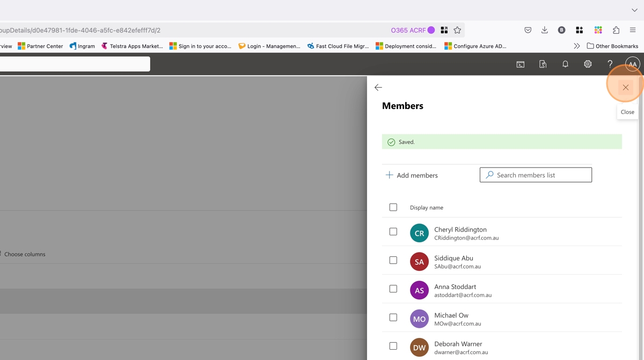Open the Pocket icon in the Firefox toolbar
The width and height of the screenshot is (644, 360).
tap(528, 30)
